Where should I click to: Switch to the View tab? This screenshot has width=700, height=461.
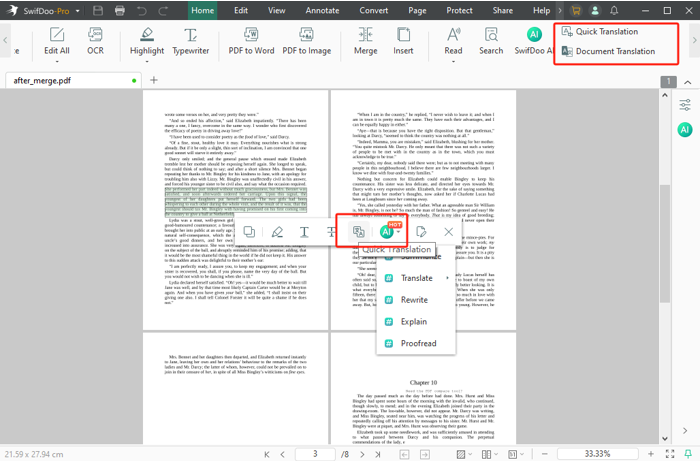point(276,10)
